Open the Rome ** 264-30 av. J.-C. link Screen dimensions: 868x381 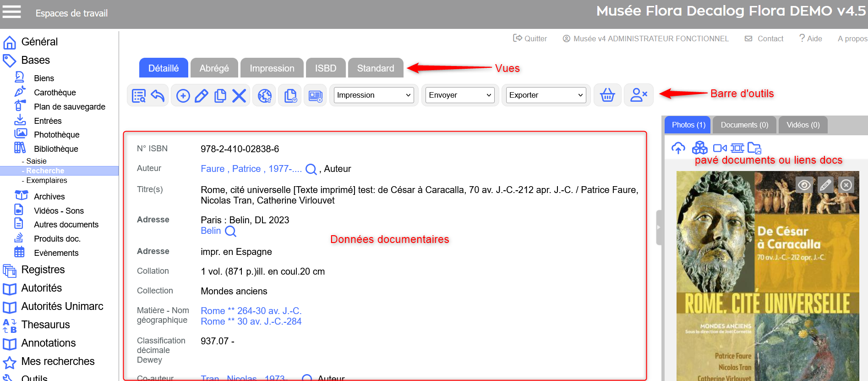(251, 311)
